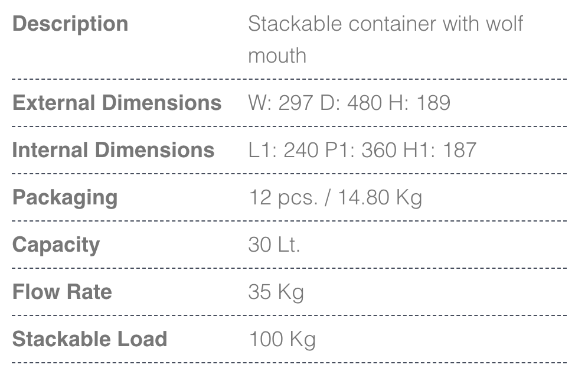Click the '12 pcs.' packaging quantity
The image size is (588, 384).
(x=282, y=197)
